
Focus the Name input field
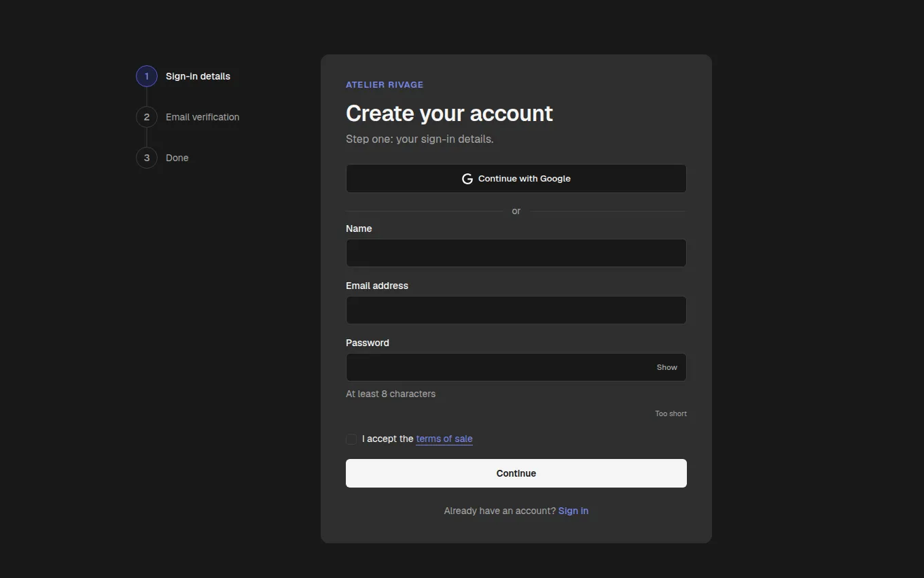tap(516, 253)
